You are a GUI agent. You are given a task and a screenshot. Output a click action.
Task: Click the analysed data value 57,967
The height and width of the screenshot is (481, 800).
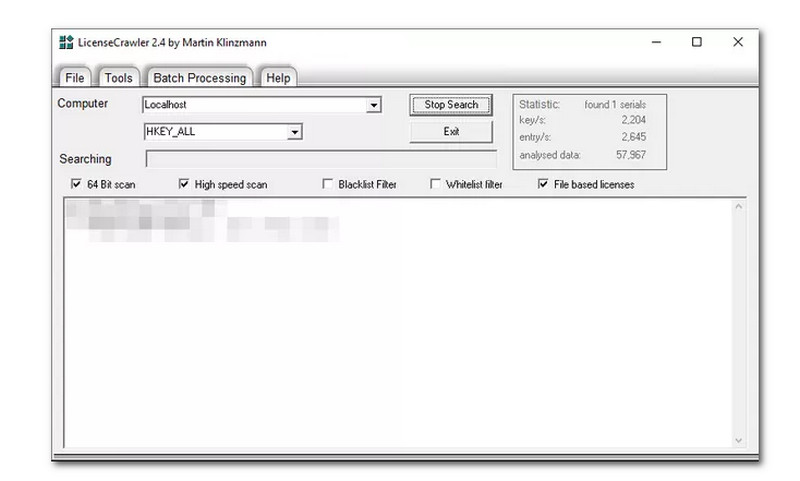pyautogui.click(x=631, y=155)
